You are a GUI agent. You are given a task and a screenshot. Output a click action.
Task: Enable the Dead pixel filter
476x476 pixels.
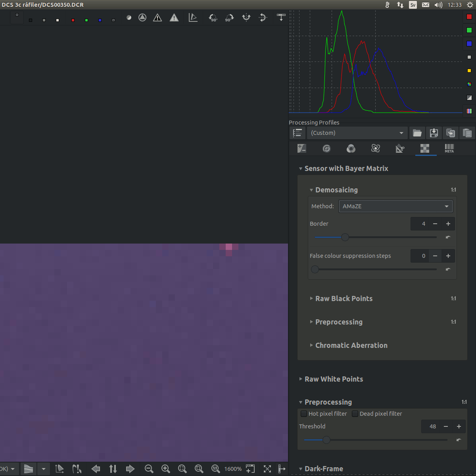[x=355, y=414]
